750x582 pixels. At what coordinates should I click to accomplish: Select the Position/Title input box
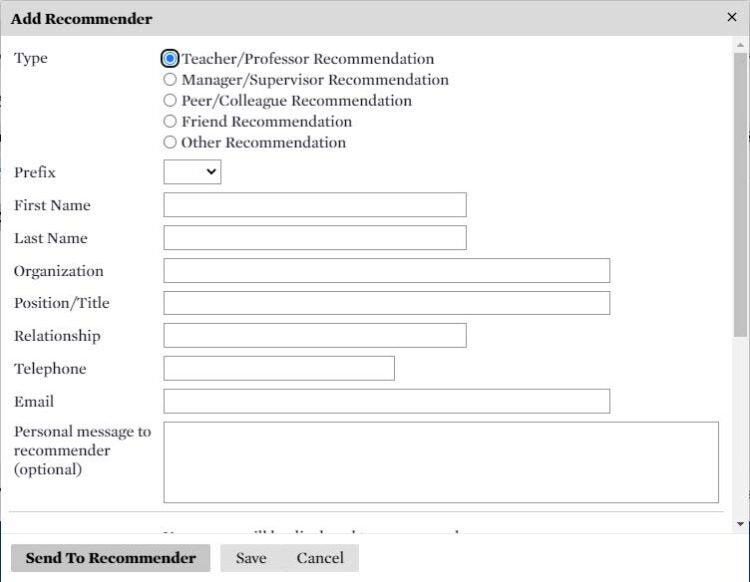coord(386,303)
